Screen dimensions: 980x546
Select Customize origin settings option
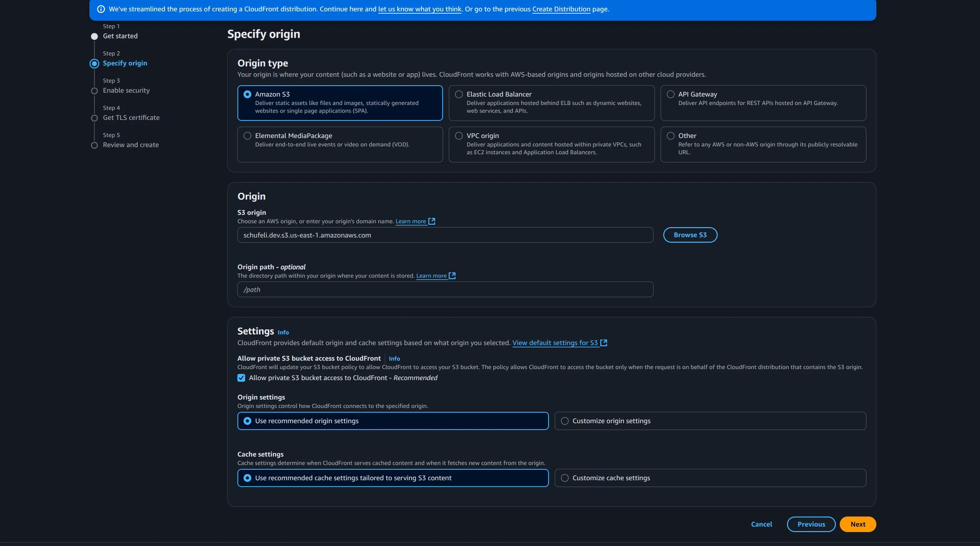(564, 421)
